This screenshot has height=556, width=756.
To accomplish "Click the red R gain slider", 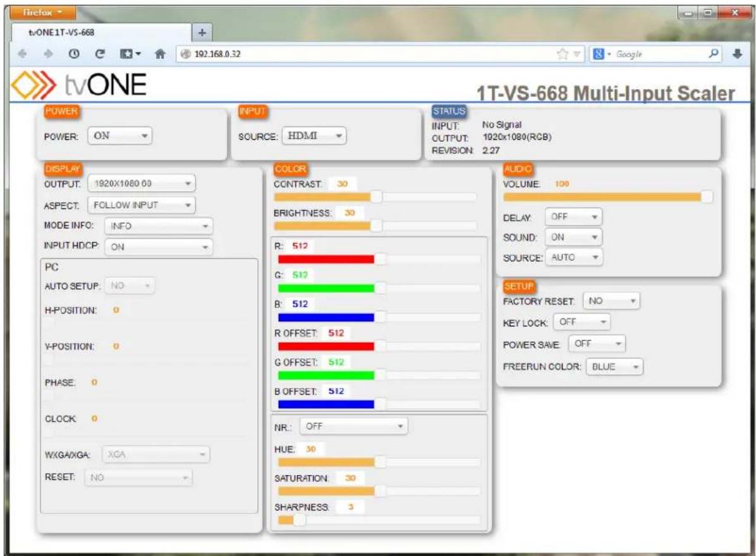I will tap(379, 259).
